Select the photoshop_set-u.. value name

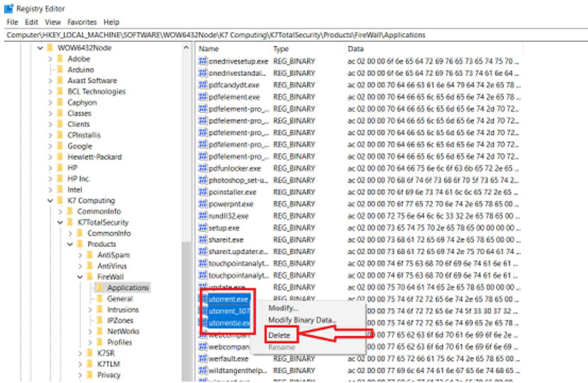[x=239, y=181]
